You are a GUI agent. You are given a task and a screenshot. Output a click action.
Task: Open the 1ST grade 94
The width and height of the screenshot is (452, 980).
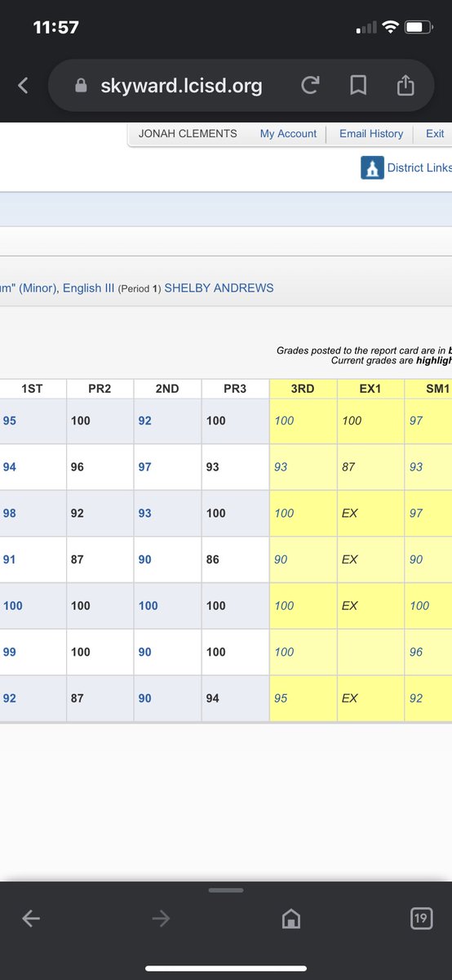click(10, 467)
